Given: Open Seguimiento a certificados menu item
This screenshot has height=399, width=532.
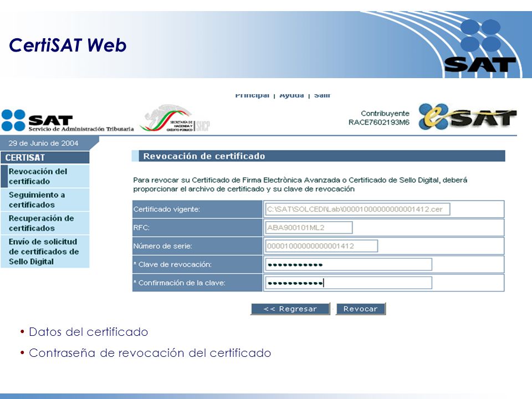Looking at the screenshot, I should (45, 200).
